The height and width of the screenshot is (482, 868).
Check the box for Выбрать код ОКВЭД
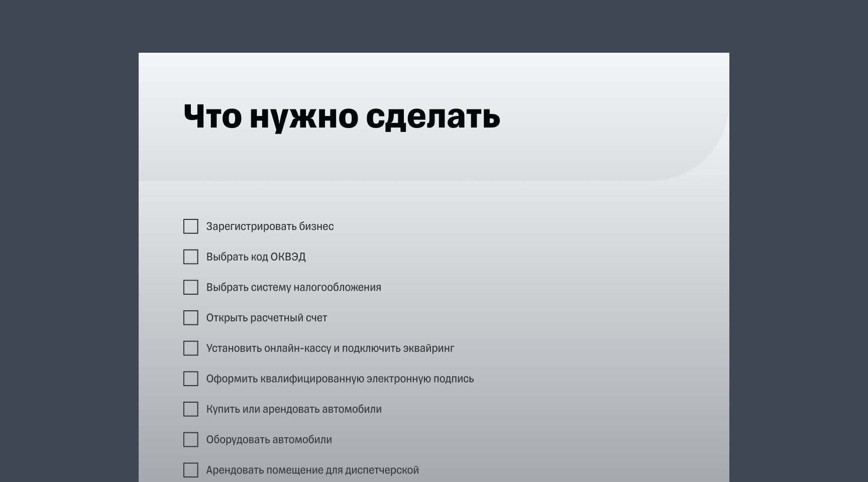pos(191,257)
